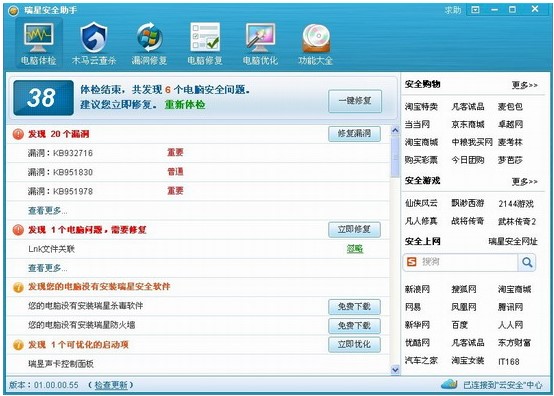The width and height of the screenshot is (554, 396).
Task: Open the 战将传奇 game link
Action: click(x=468, y=221)
